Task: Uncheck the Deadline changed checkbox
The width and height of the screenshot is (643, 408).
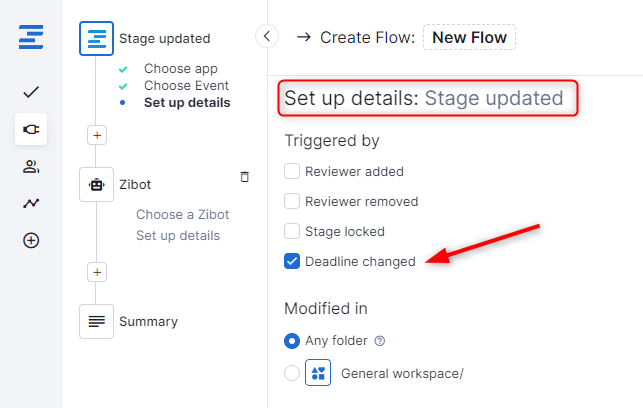Action: pyautogui.click(x=292, y=261)
